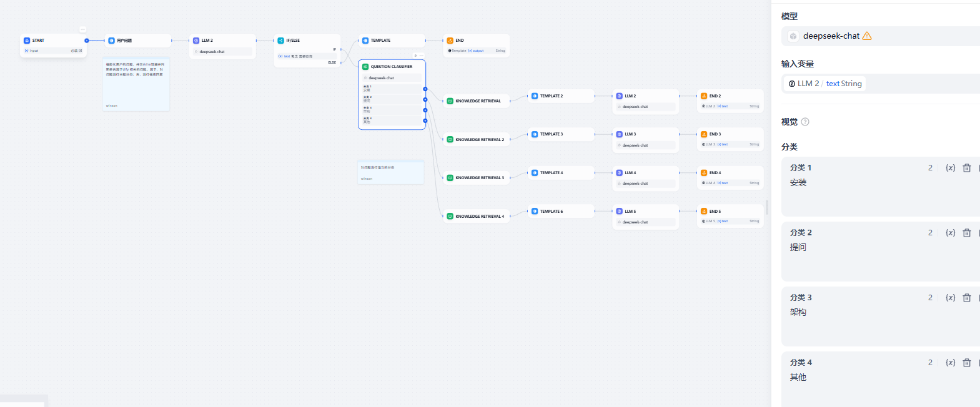Click the END 3 node icon

coord(704,134)
